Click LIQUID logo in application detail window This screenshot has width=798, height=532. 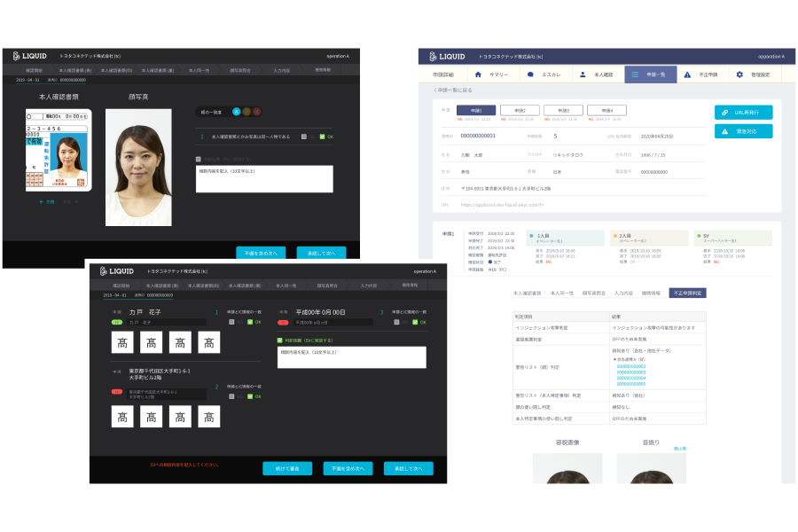click(x=447, y=57)
